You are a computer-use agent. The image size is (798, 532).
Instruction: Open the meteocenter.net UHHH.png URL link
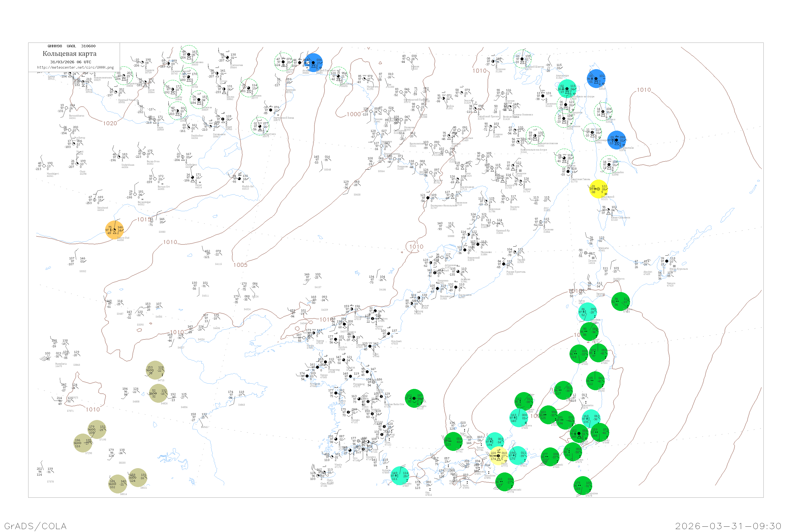coord(75,68)
